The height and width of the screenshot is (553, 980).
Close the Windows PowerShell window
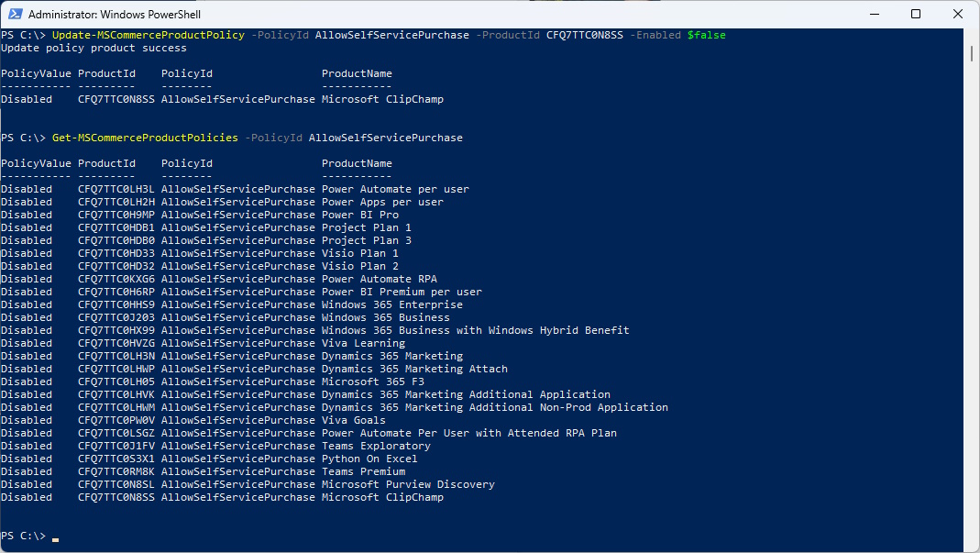(958, 15)
